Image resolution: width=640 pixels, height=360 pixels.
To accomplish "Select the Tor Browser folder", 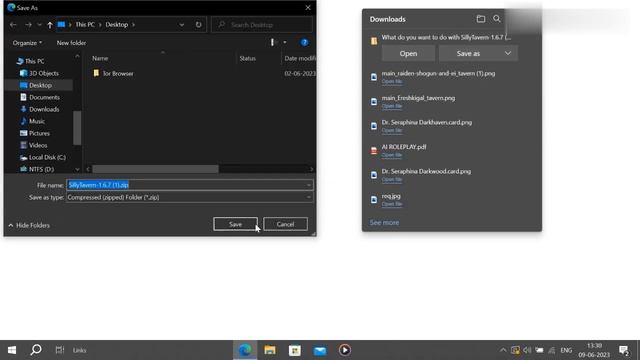I will pyautogui.click(x=118, y=73).
